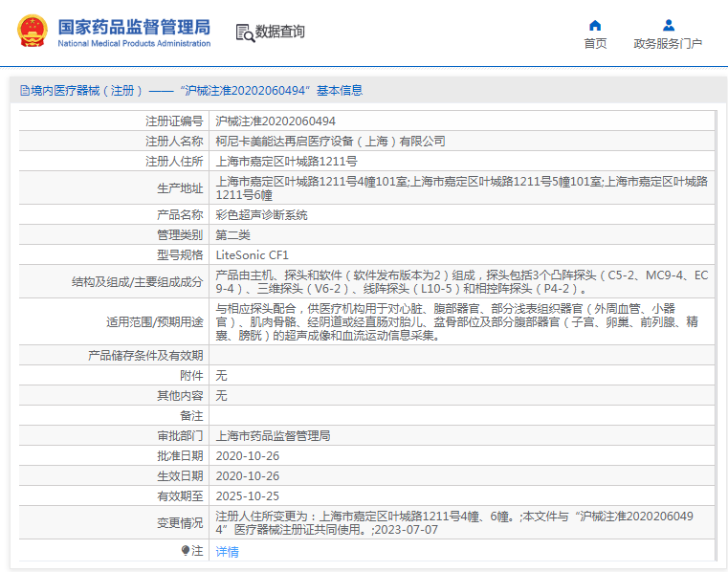Click the 注册人住所 label
This screenshot has width=728, height=572.
pos(174,162)
